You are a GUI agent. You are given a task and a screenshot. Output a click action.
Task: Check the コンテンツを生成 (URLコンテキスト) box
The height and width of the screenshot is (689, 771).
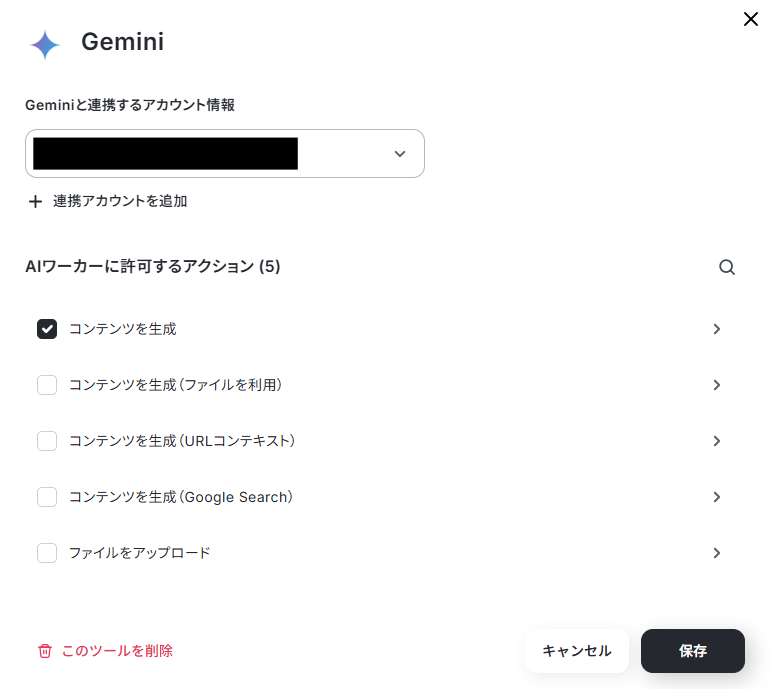pyautogui.click(x=47, y=441)
